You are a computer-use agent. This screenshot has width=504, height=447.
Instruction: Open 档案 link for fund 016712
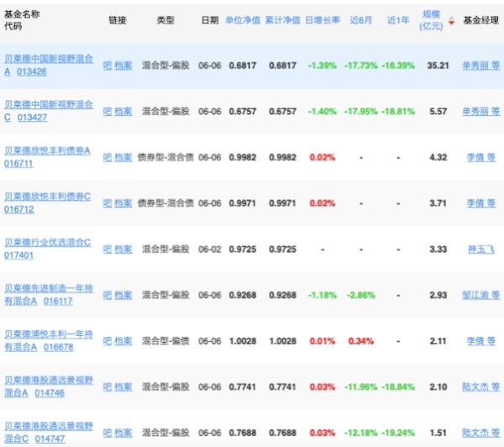[x=123, y=203]
